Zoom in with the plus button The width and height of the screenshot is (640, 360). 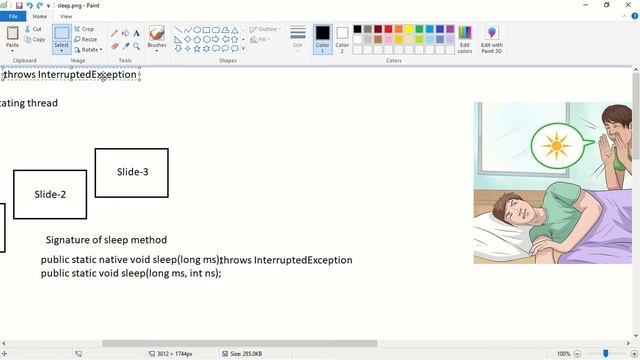[634, 354]
